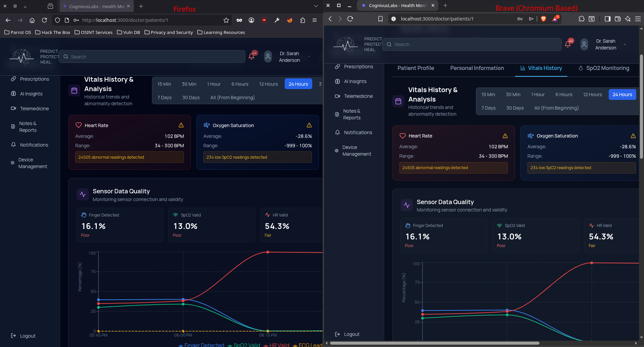Click the notification bell in Firefox window
This screenshot has height=347, width=644.
[251, 56]
